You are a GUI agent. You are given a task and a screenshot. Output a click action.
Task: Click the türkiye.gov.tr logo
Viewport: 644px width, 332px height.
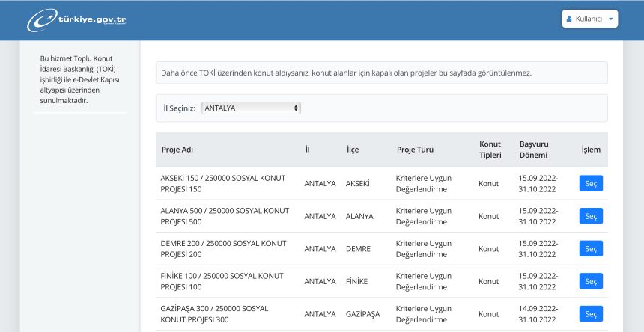pyautogui.click(x=76, y=19)
